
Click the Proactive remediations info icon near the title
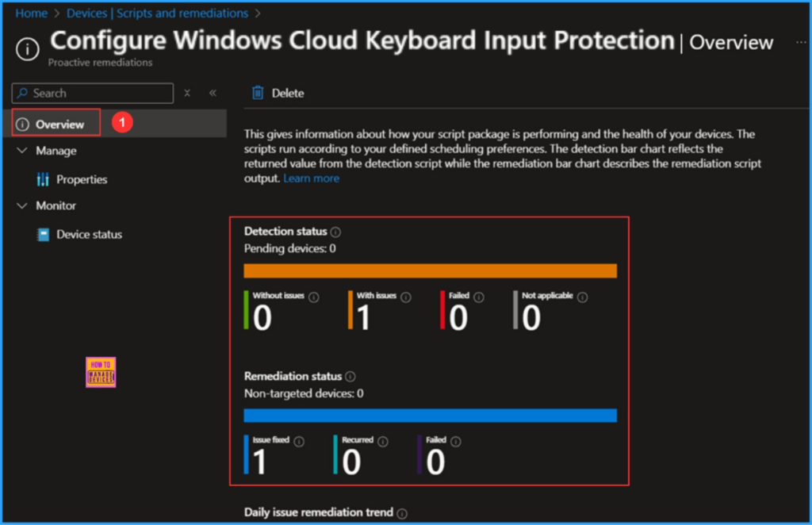[26, 49]
